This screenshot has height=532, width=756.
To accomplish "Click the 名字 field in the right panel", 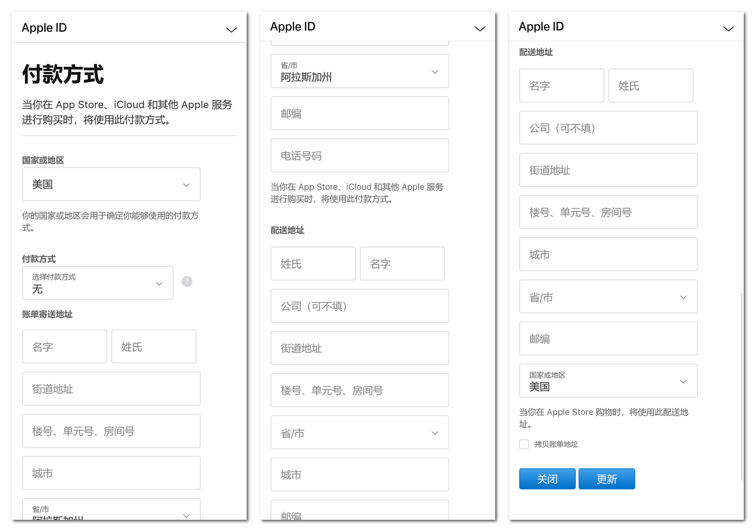I will click(x=561, y=85).
